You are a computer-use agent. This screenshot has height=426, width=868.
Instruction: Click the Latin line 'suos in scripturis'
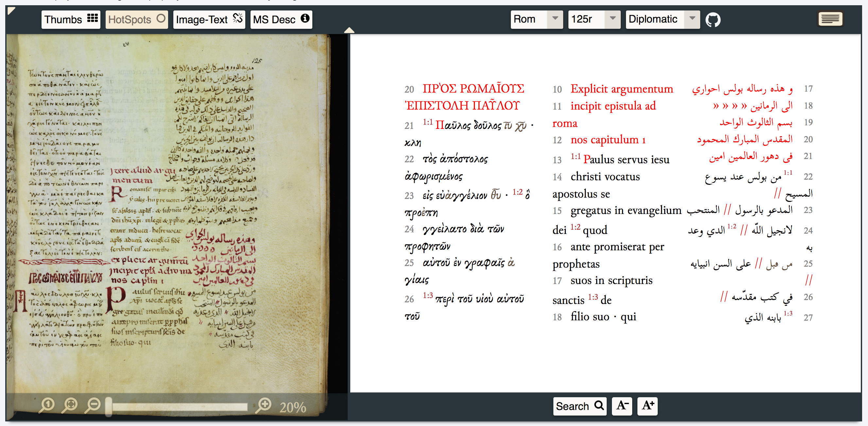tap(612, 280)
